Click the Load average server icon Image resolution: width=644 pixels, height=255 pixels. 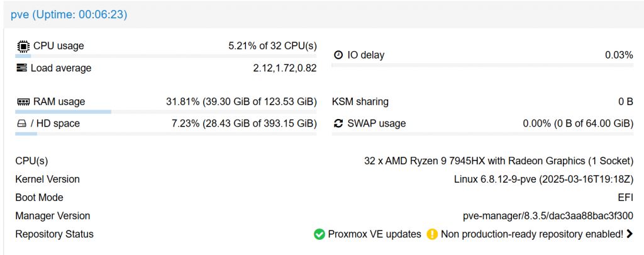(x=22, y=68)
